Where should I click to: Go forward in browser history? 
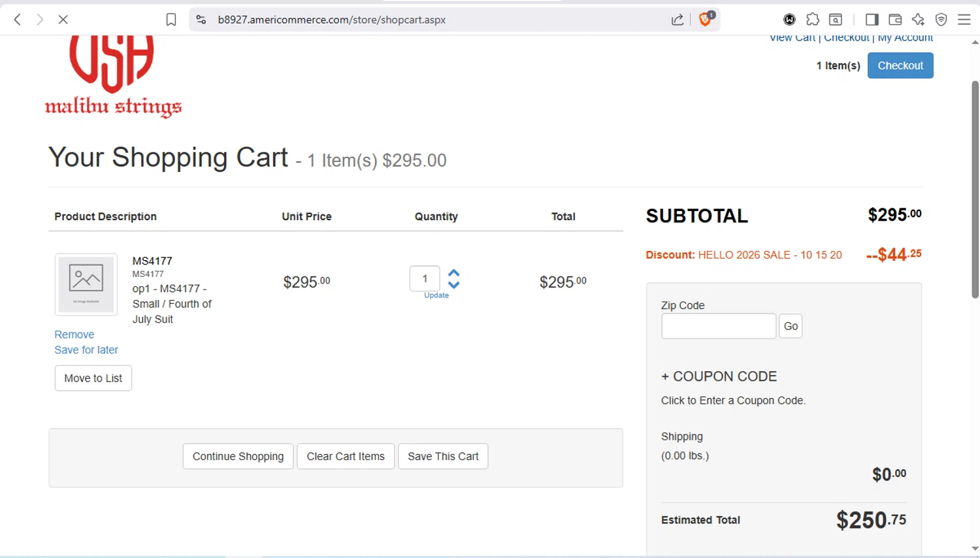coord(40,20)
